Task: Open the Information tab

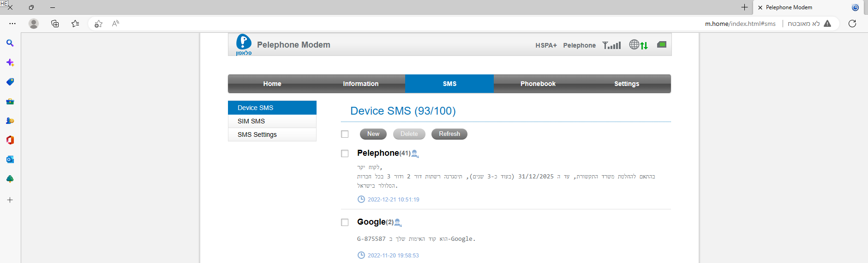Action: pos(360,84)
